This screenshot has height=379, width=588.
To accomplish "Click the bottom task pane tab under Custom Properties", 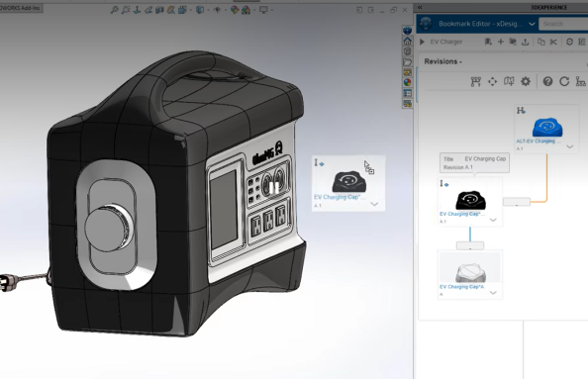I will click(x=407, y=103).
